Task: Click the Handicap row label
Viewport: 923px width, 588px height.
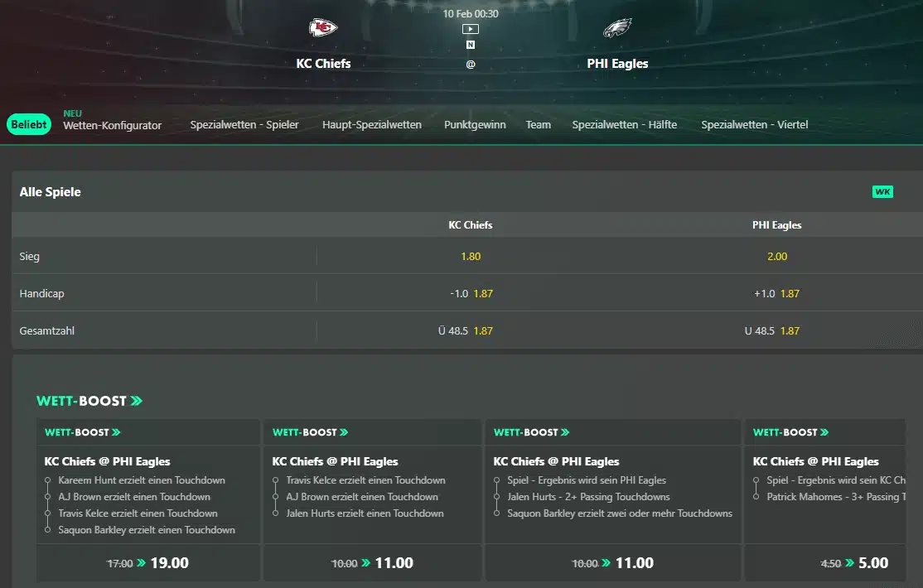Action: click(x=41, y=294)
